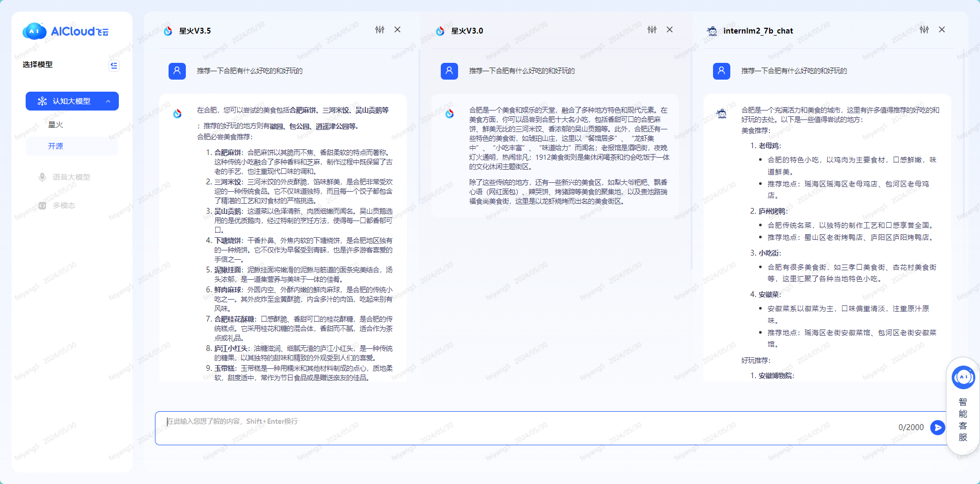Screen dimensions: 980x484
Task: Click the chat message input field
Action: (x=524, y=427)
